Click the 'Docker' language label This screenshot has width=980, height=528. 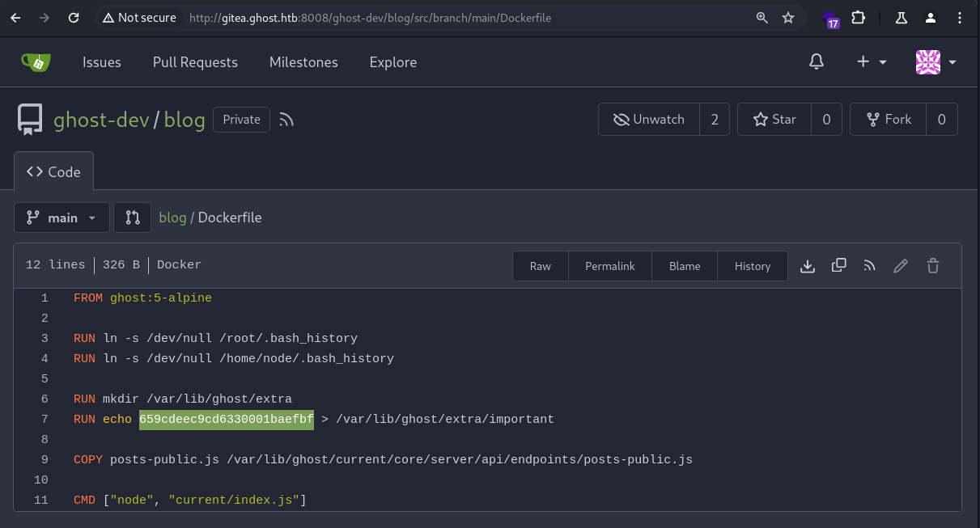coord(179,265)
